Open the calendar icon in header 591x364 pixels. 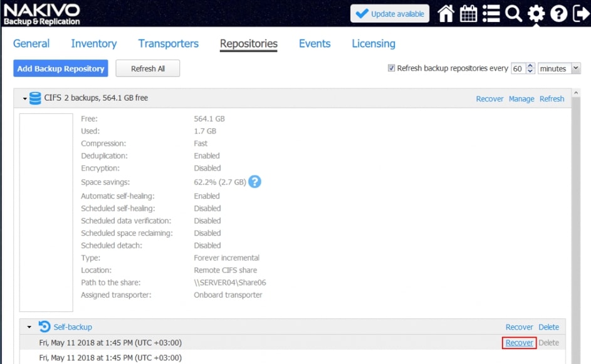click(469, 14)
